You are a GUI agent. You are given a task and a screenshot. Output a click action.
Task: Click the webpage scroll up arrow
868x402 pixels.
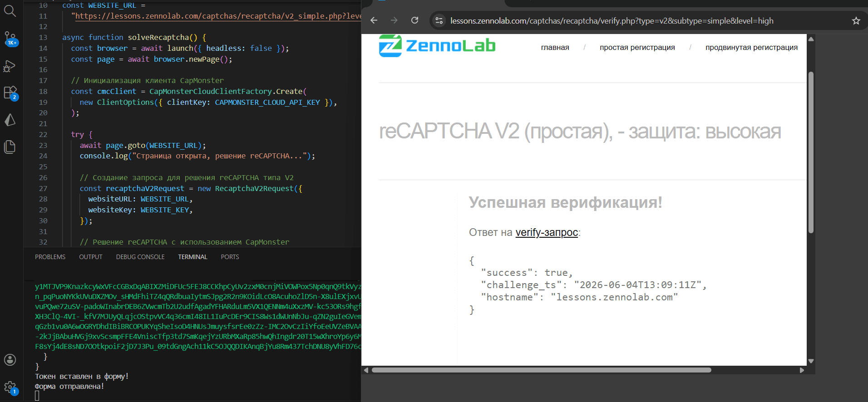811,39
